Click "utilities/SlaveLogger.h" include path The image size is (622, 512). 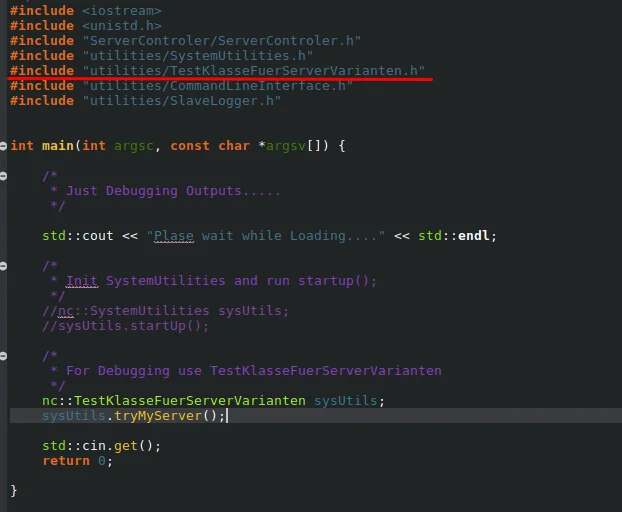(182, 101)
